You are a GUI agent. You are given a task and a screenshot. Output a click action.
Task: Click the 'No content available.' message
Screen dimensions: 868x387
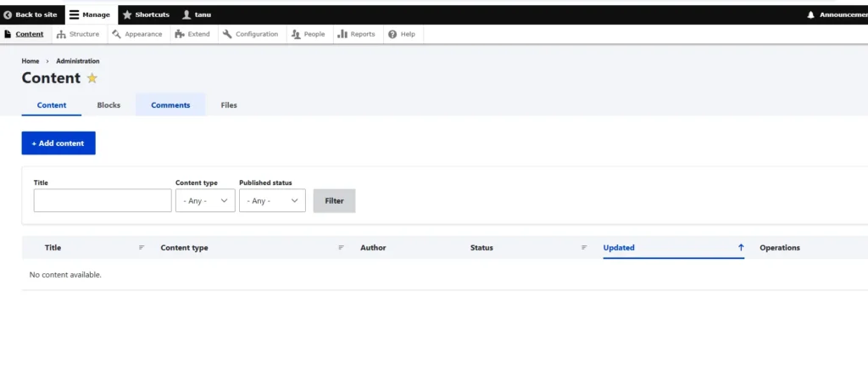[x=65, y=274]
